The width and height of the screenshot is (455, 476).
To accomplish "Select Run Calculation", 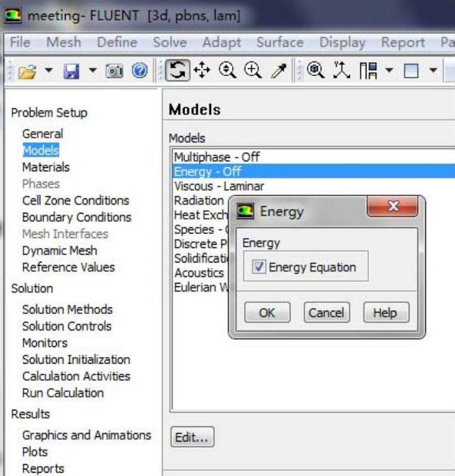I will tap(63, 393).
